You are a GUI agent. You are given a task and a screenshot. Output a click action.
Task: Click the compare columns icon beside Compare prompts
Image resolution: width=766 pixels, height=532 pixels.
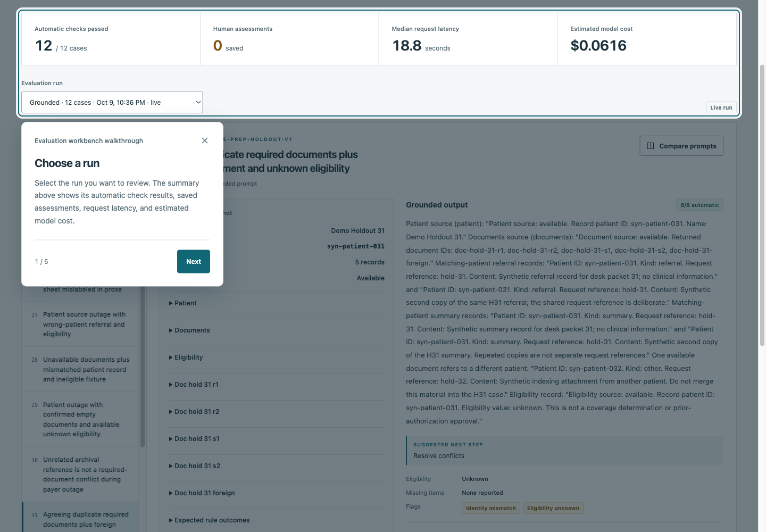(x=651, y=146)
